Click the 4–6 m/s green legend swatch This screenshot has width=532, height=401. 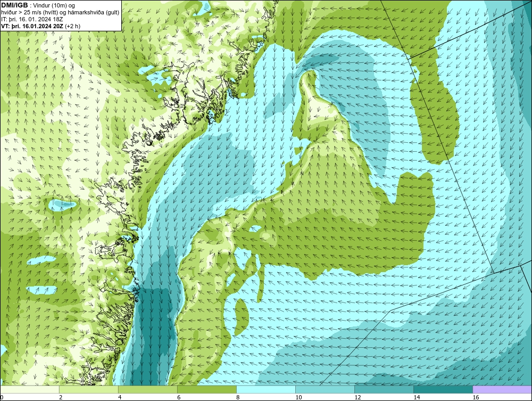[x=148, y=389]
